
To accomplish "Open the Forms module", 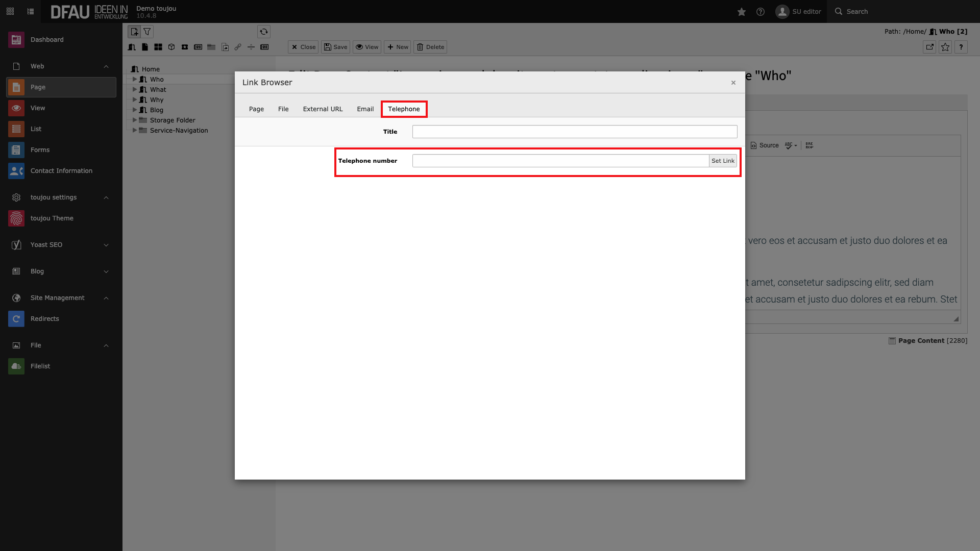I will click(x=40, y=150).
